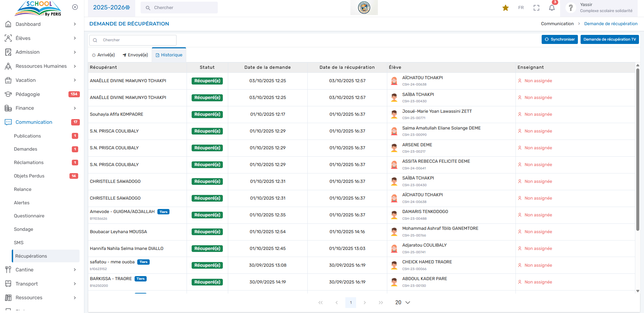
Task: Toggle the sidebar collapse circle button
Action: (x=75, y=7)
